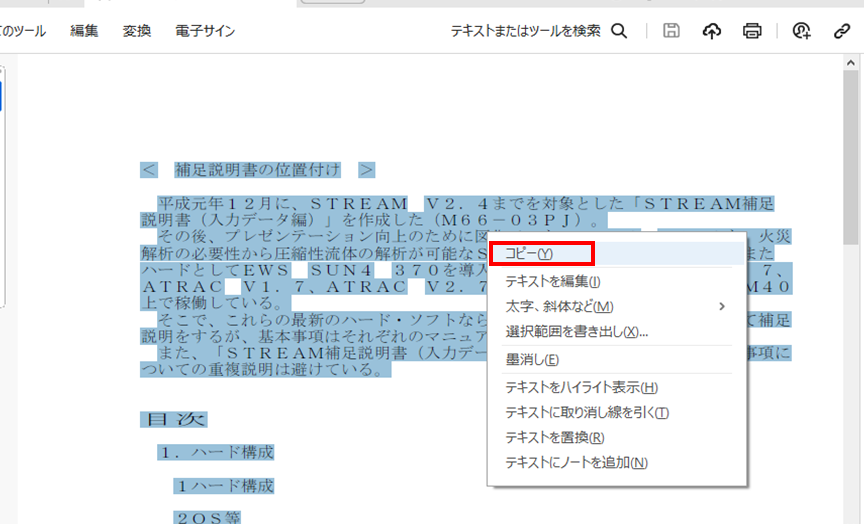The width and height of the screenshot is (864, 524).
Task: Click the search magnifier icon
Action: tap(619, 31)
